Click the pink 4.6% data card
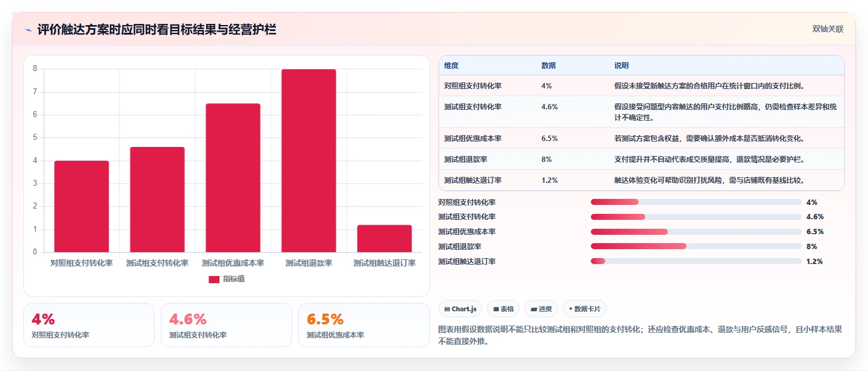 click(x=226, y=325)
